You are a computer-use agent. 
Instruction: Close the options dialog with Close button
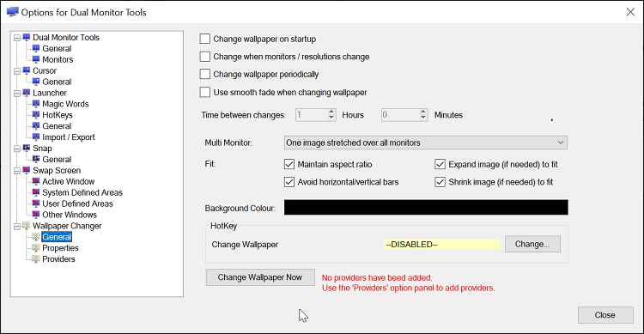(x=605, y=315)
